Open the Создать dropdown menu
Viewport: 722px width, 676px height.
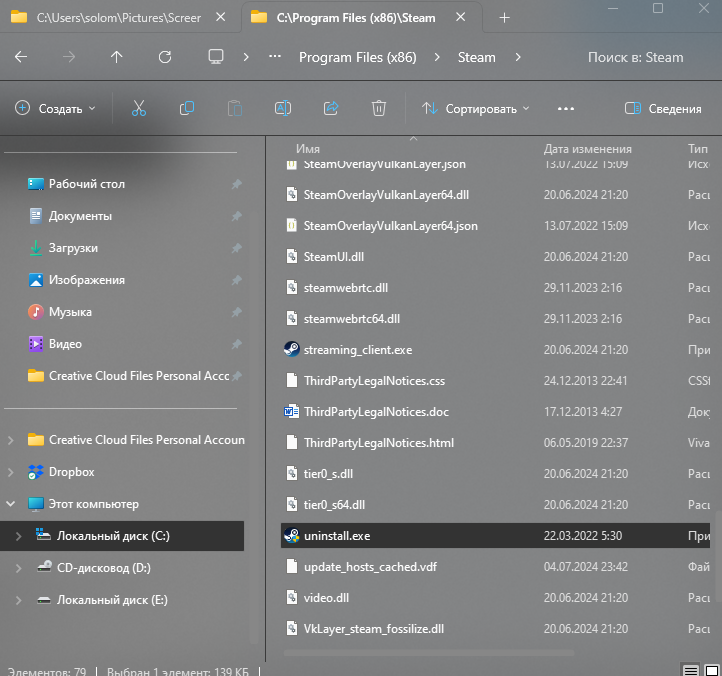click(x=55, y=109)
